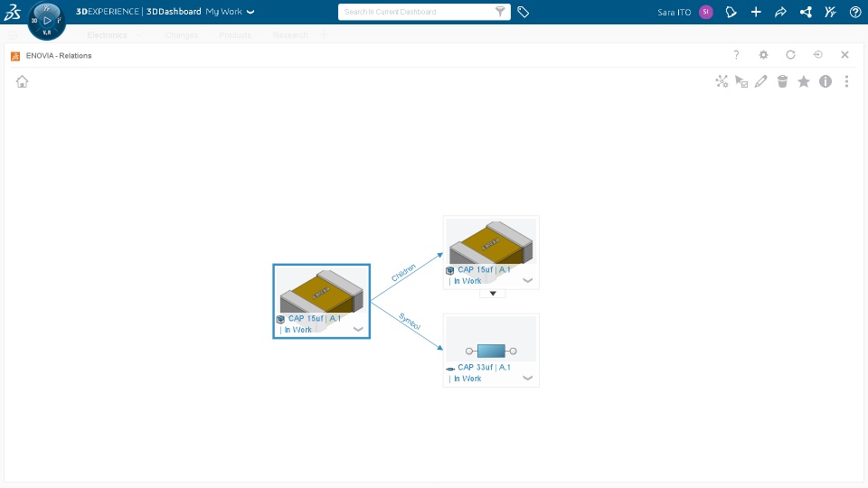This screenshot has width=868, height=488.
Task: Open the search filter funnel
Action: [x=500, y=12]
